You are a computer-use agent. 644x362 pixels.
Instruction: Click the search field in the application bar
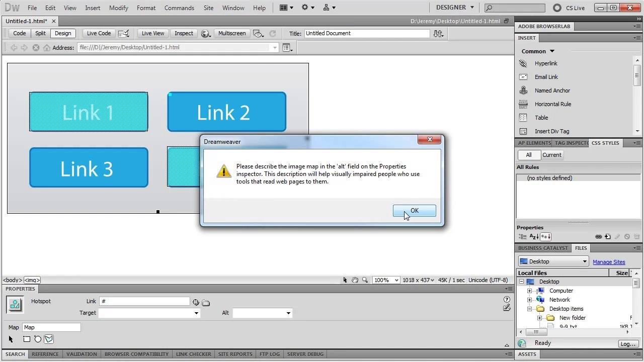515,8
